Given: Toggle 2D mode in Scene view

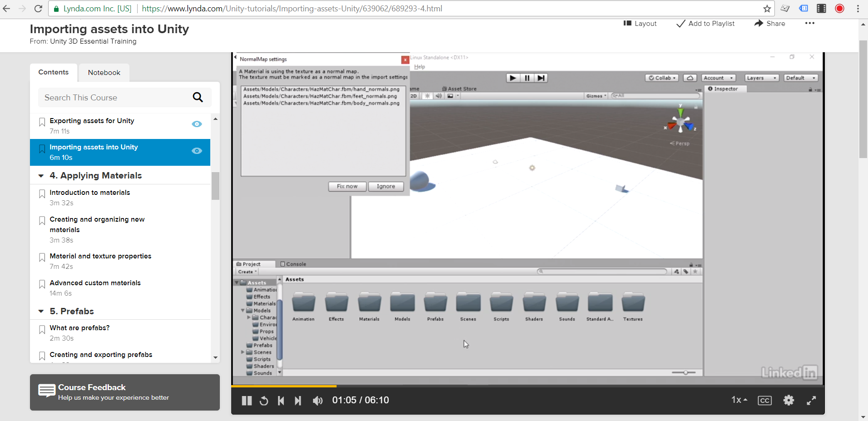Looking at the screenshot, I should pos(414,96).
